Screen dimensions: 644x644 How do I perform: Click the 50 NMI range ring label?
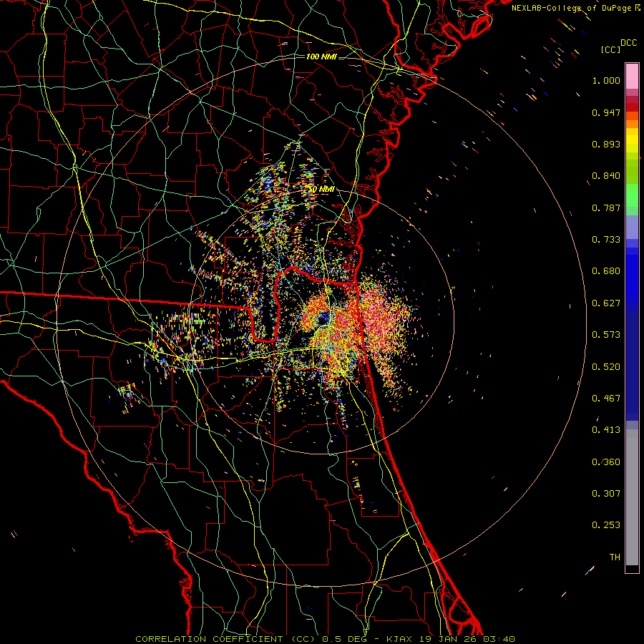[x=321, y=190]
